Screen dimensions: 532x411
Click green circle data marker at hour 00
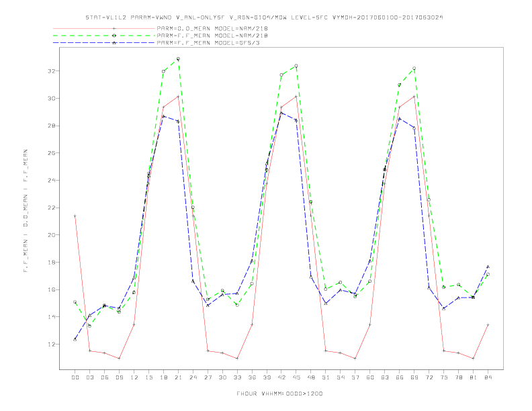(x=75, y=302)
